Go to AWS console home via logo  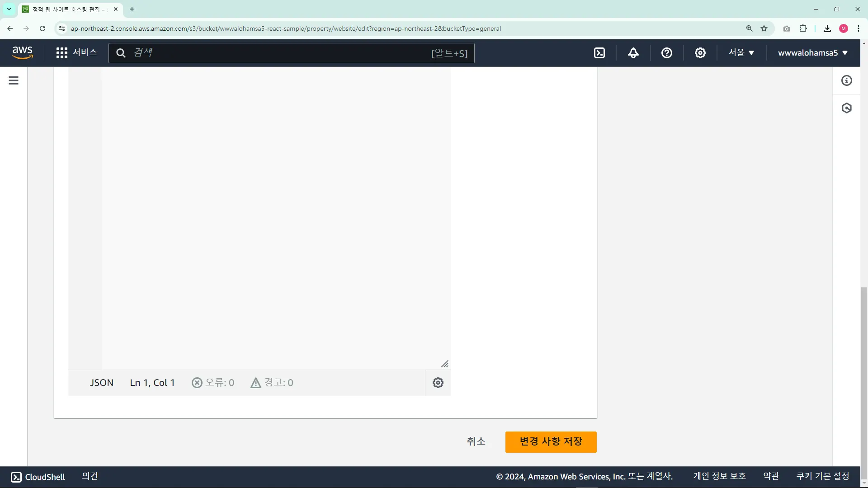click(x=23, y=53)
